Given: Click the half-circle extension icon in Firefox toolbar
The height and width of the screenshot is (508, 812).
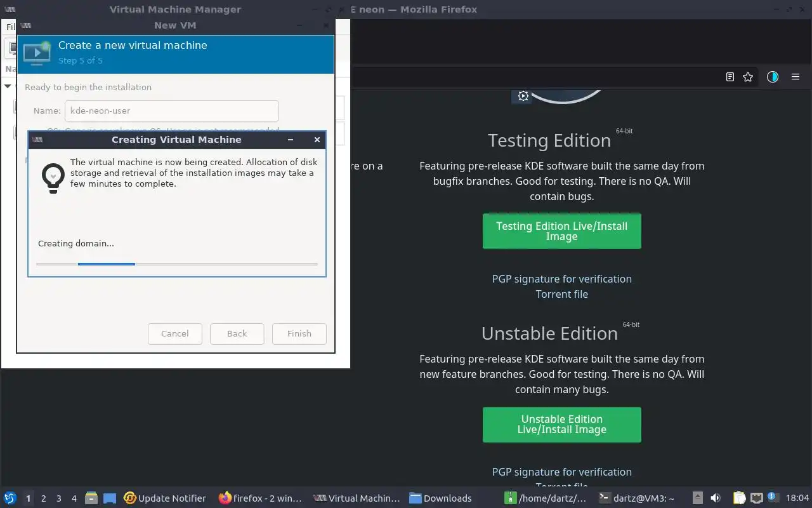Looking at the screenshot, I should coord(772,77).
